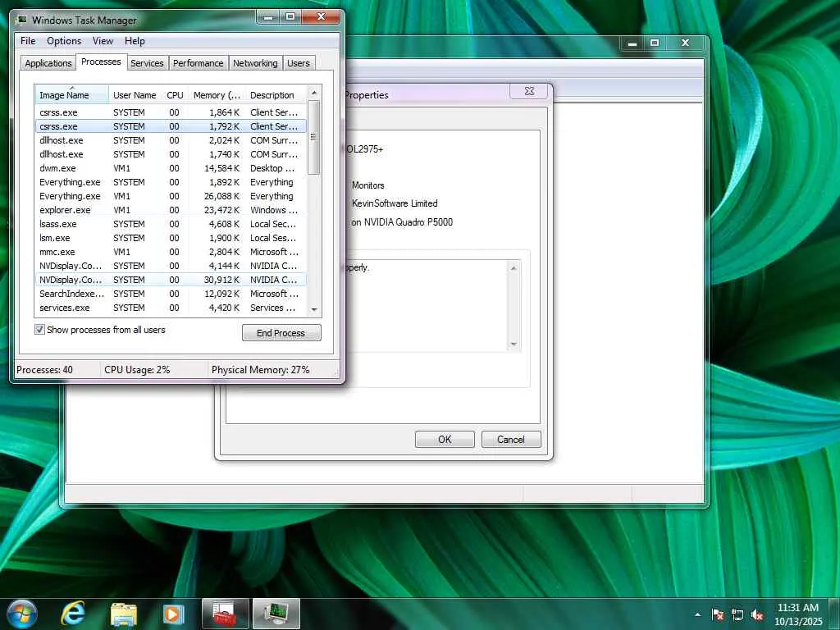Open the Help menu
Image resolution: width=840 pixels, height=630 pixels.
click(x=135, y=41)
